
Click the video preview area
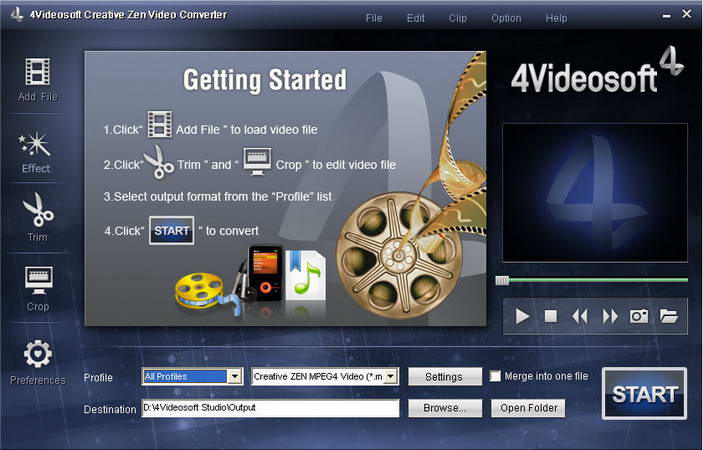[x=595, y=193]
